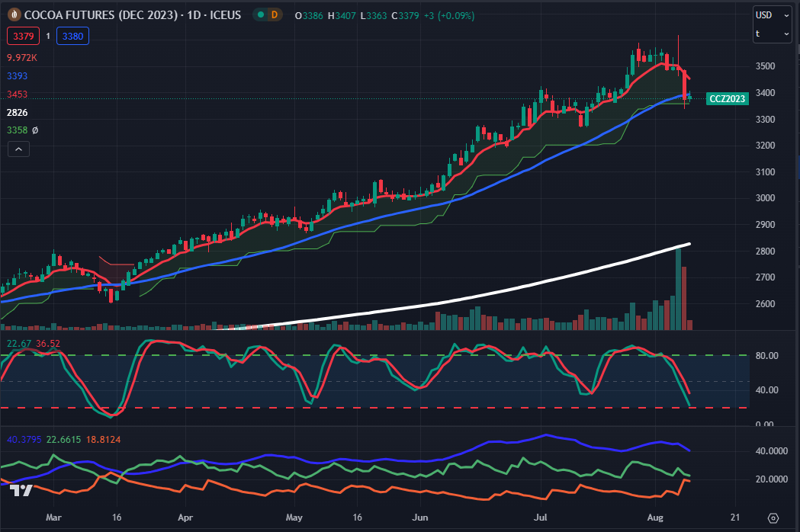Click the blue 3380 buy price button

click(x=72, y=37)
